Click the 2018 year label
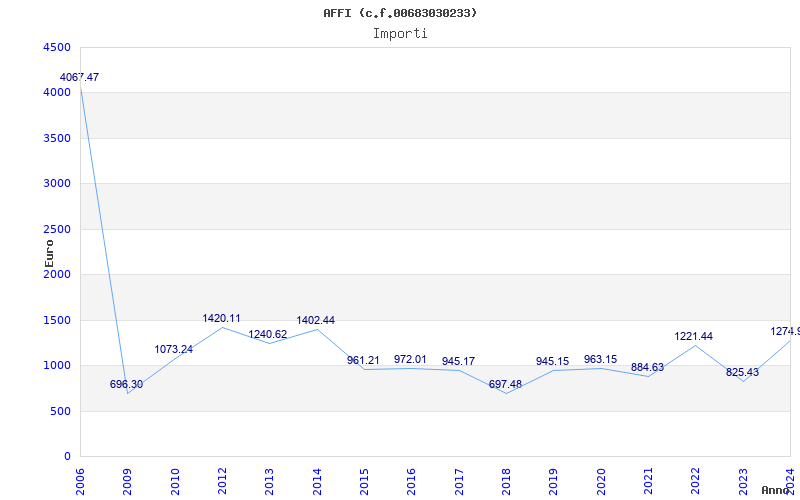 506,482
